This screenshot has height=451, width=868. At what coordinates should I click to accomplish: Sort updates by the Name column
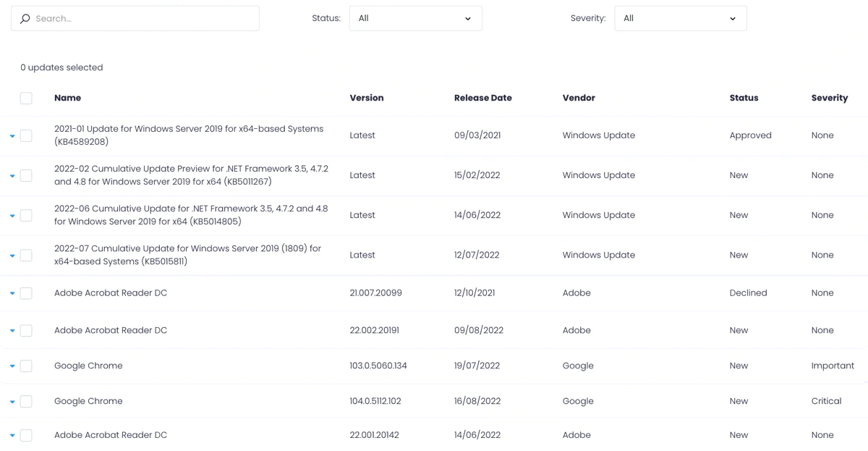click(67, 98)
